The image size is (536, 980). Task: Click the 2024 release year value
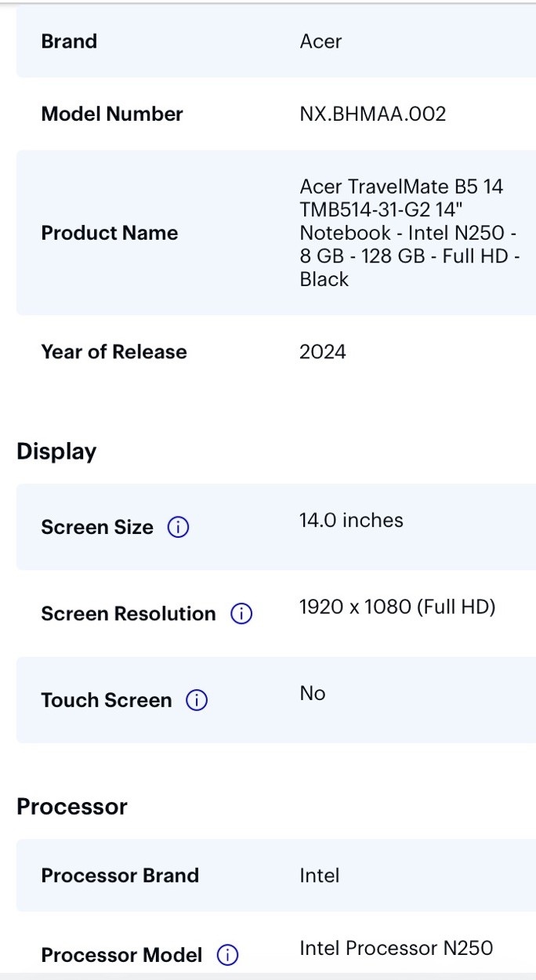pos(323,352)
